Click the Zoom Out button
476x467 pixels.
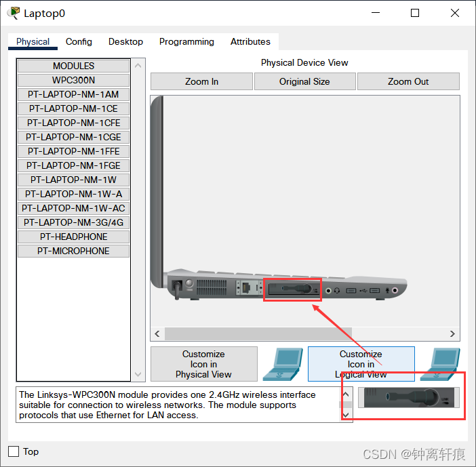pyautogui.click(x=408, y=81)
